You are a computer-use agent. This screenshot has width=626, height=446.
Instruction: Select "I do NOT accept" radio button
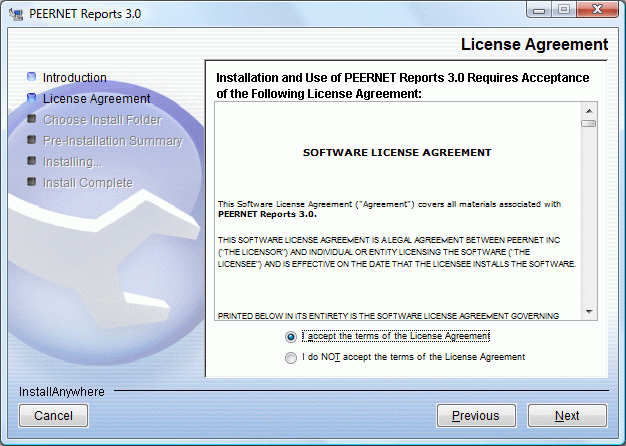291,358
